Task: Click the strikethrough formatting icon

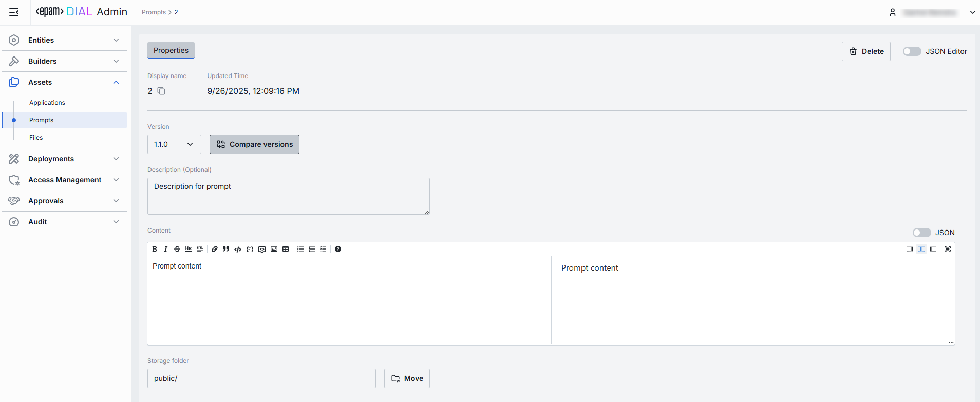Action: click(x=177, y=249)
